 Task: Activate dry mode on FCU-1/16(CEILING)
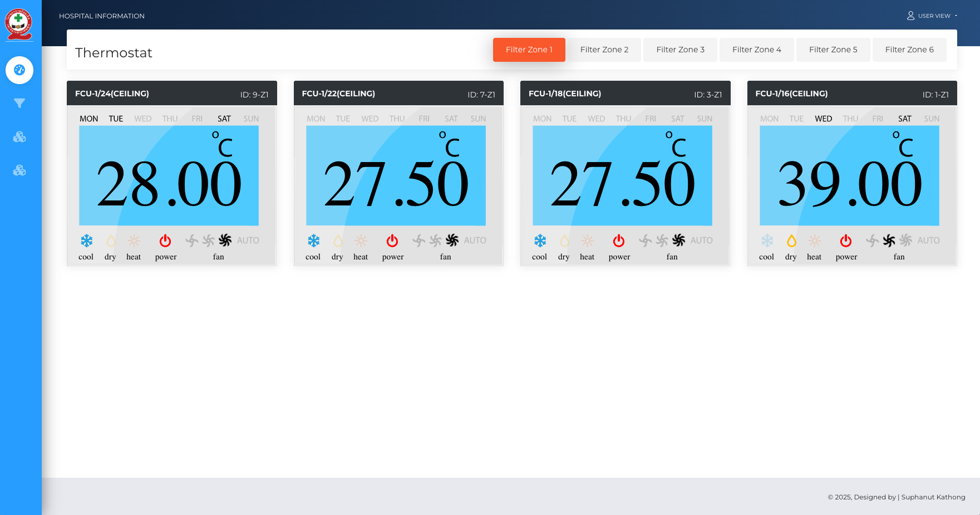pos(791,241)
